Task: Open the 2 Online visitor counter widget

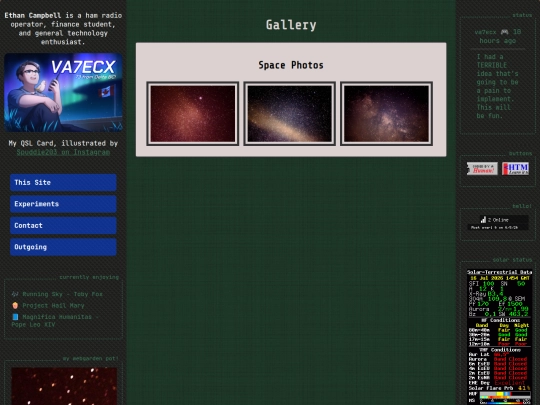Action: point(498,223)
